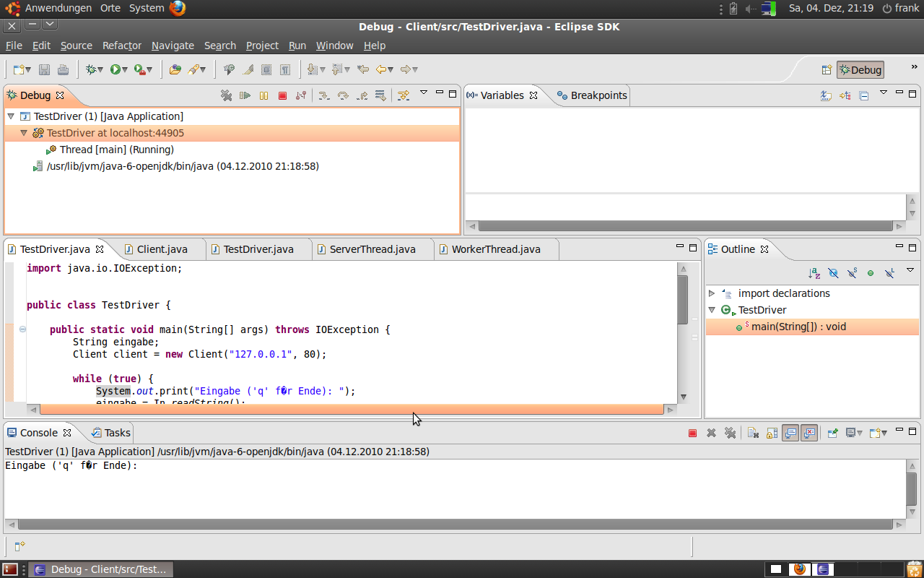Toggle Hide Static Members in Outline view
The height and width of the screenshot is (578, 924).
click(852, 273)
